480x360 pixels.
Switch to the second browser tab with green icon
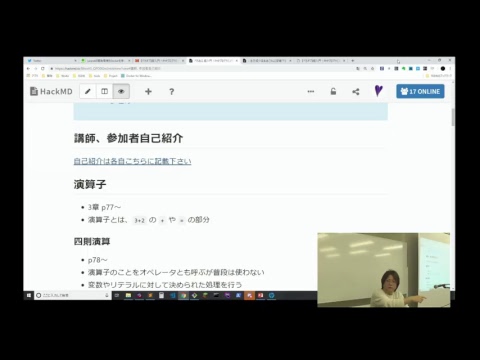tap(105, 61)
